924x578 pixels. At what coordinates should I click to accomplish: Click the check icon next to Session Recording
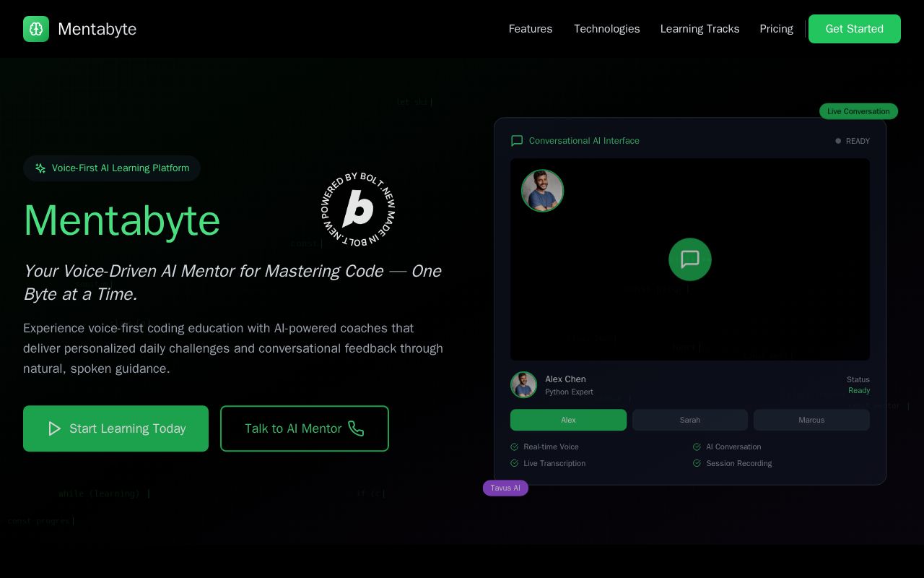point(697,464)
